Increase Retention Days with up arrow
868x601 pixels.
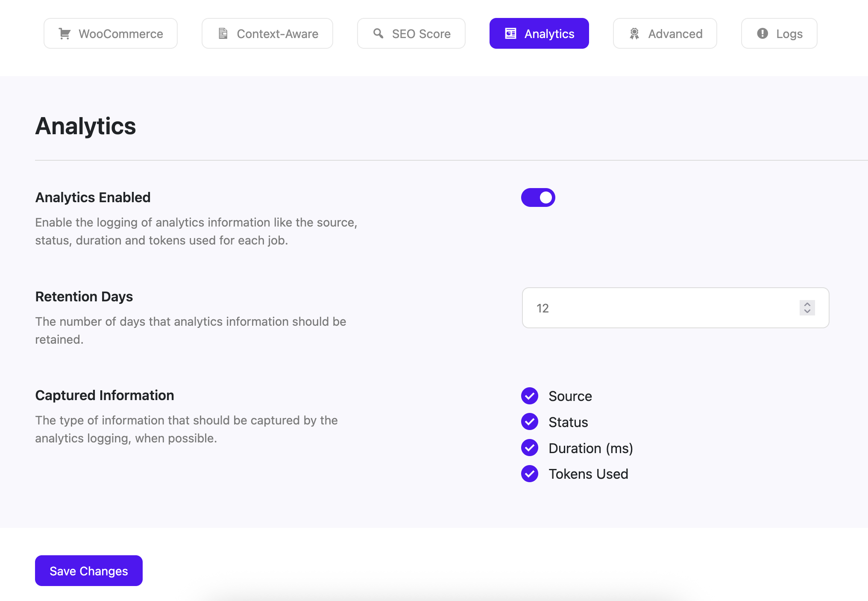click(807, 304)
